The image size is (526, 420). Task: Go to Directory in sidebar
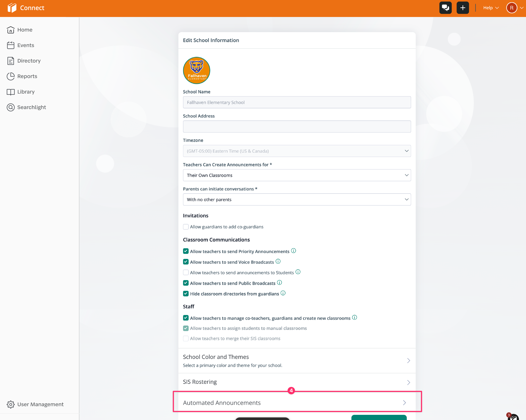pos(29,61)
